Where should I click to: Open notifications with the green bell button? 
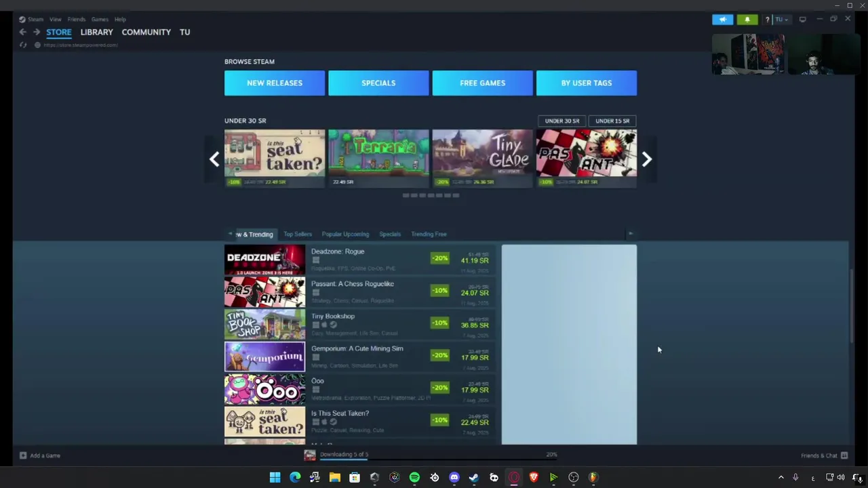click(747, 19)
